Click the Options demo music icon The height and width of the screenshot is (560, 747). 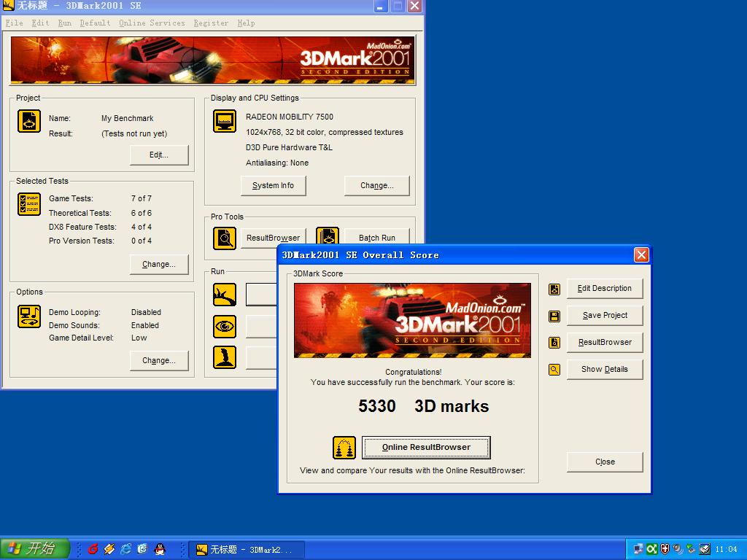(x=29, y=316)
